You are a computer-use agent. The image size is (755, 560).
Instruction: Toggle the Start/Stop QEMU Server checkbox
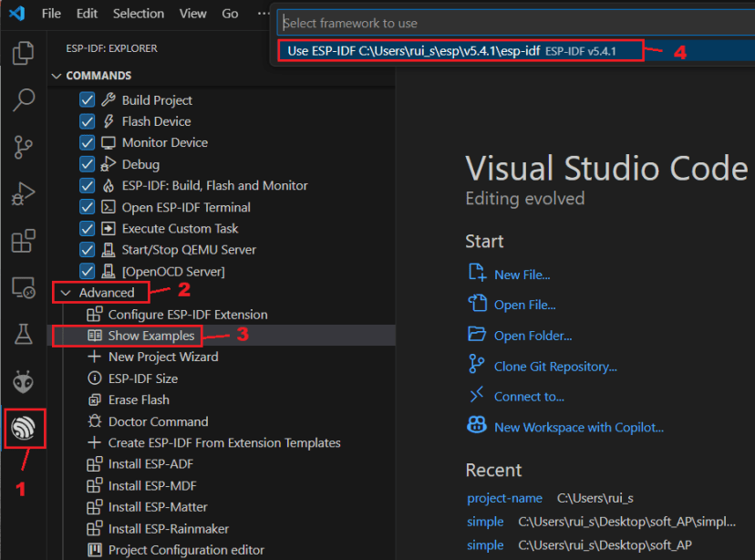click(x=87, y=249)
